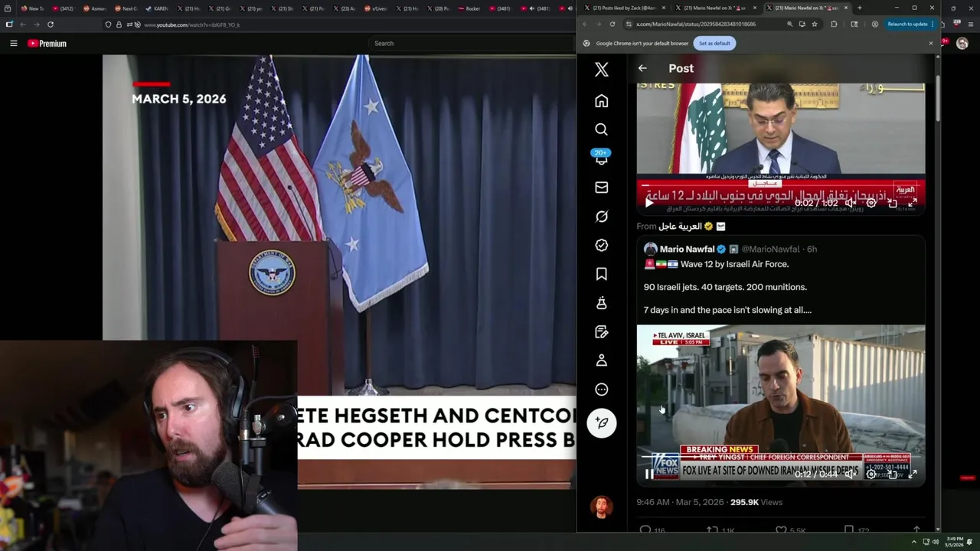Click the YouTube Premium logo

tap(47, 44)
